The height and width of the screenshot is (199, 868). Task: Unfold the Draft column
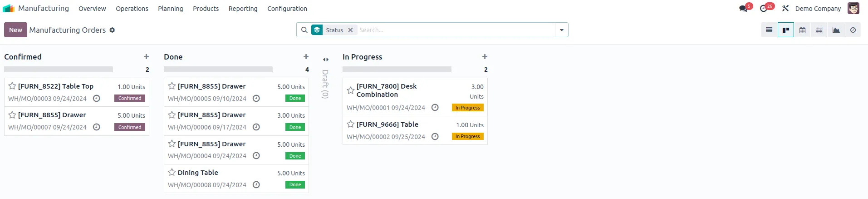pyautogui.click(x=325, y=60)
